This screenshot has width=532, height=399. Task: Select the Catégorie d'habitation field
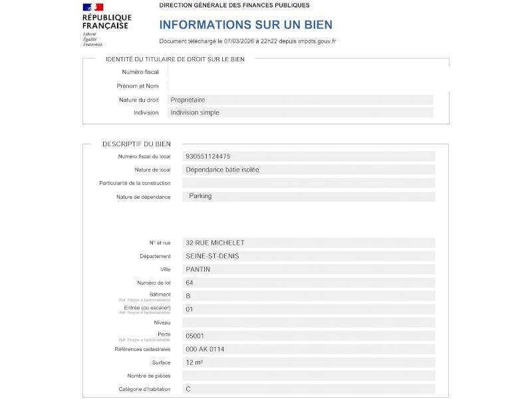click(x=309, y=389)
